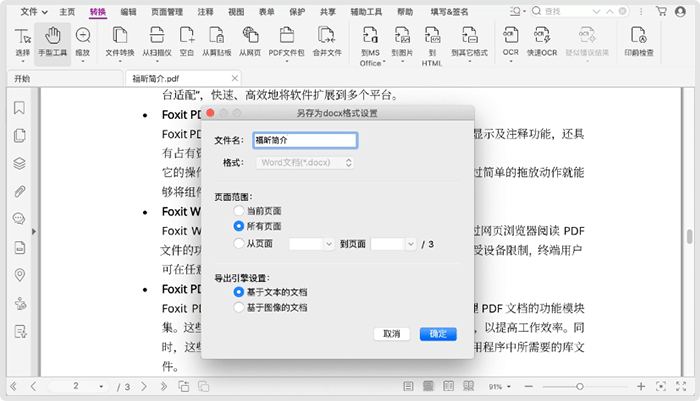Click the zoom out minus button
Viewport: 700px width, 401px height.
529,386
